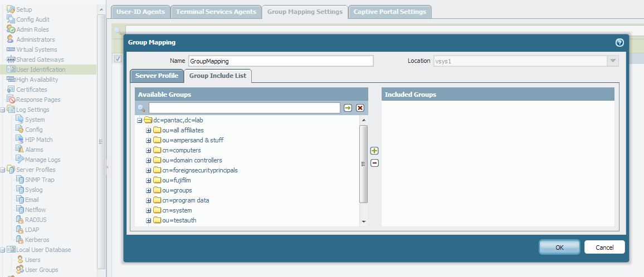Click the Available Groups search field
Screen dimensions: 644x277
(x=245, y=108)
